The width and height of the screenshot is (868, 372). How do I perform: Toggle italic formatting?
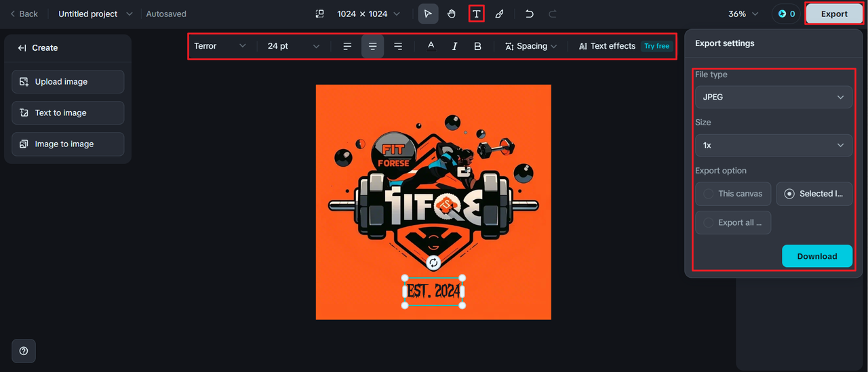454,46
